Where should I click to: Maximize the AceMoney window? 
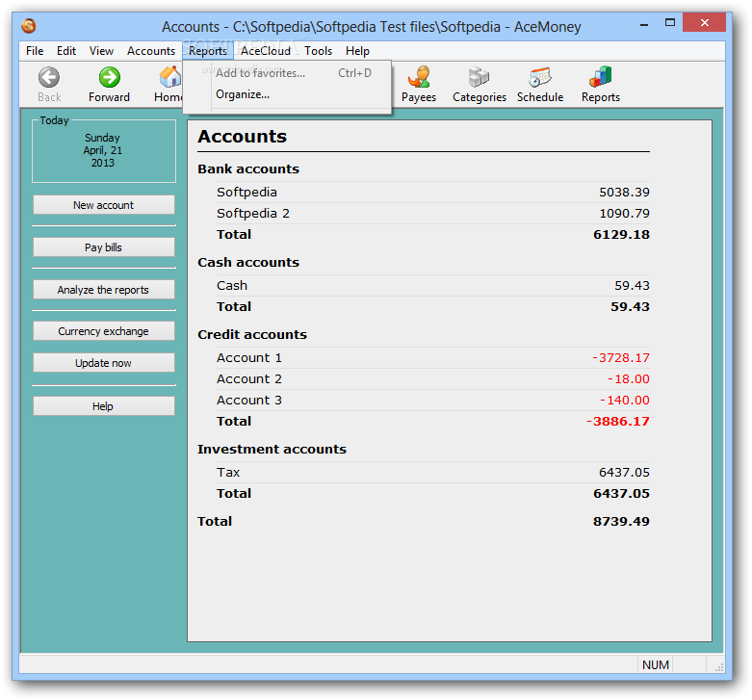point(670,22)
